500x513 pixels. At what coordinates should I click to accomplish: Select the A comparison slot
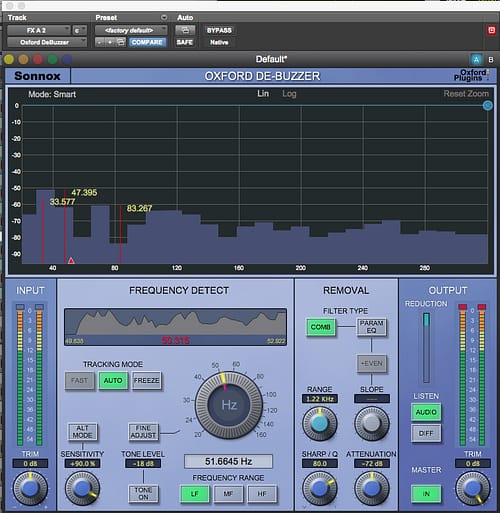[x=476, y=60]
